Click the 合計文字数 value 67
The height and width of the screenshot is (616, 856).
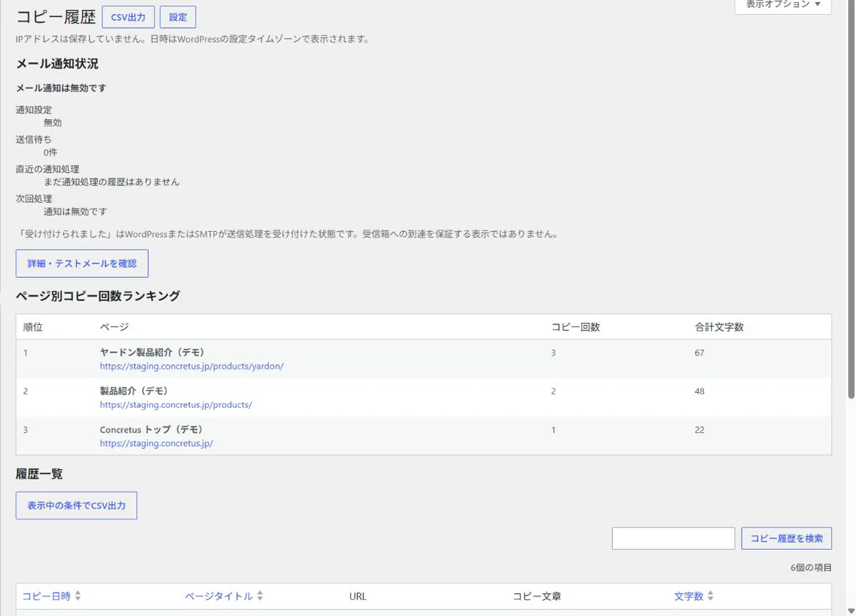(700, 352)
